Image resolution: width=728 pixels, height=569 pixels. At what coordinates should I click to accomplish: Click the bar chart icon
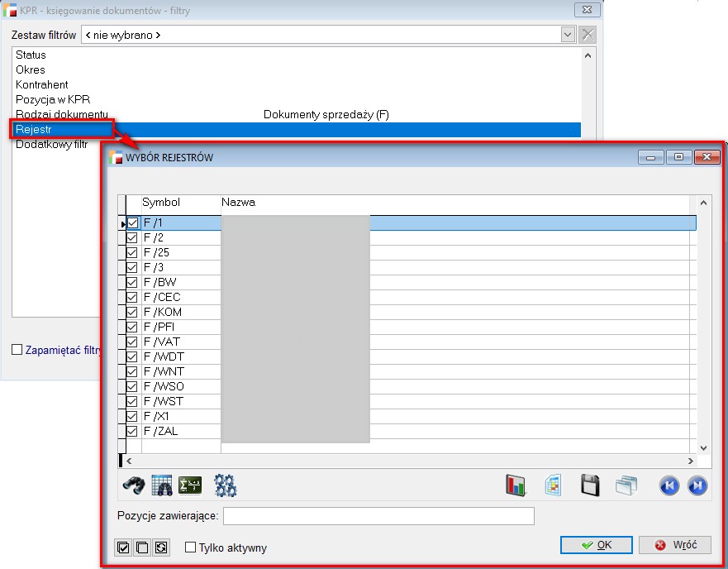click(x=516, y=485)
